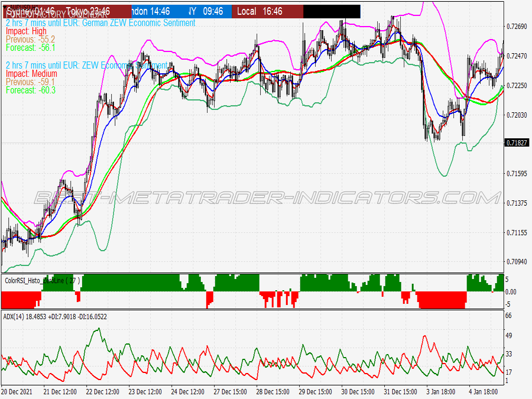Click the NY 09:46 session clock
This screenshot has height=399, width=532.
[x=207, y=12]
